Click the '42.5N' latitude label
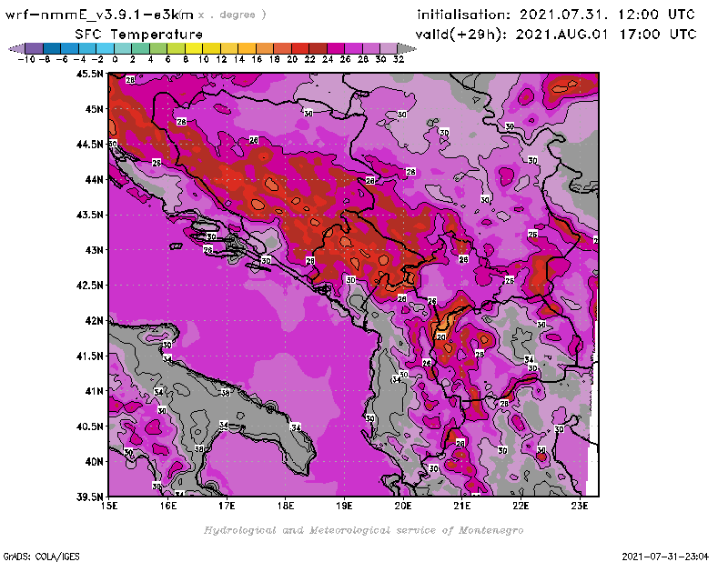Viewport: 728px width, 562px height. [x=89, y=286]
